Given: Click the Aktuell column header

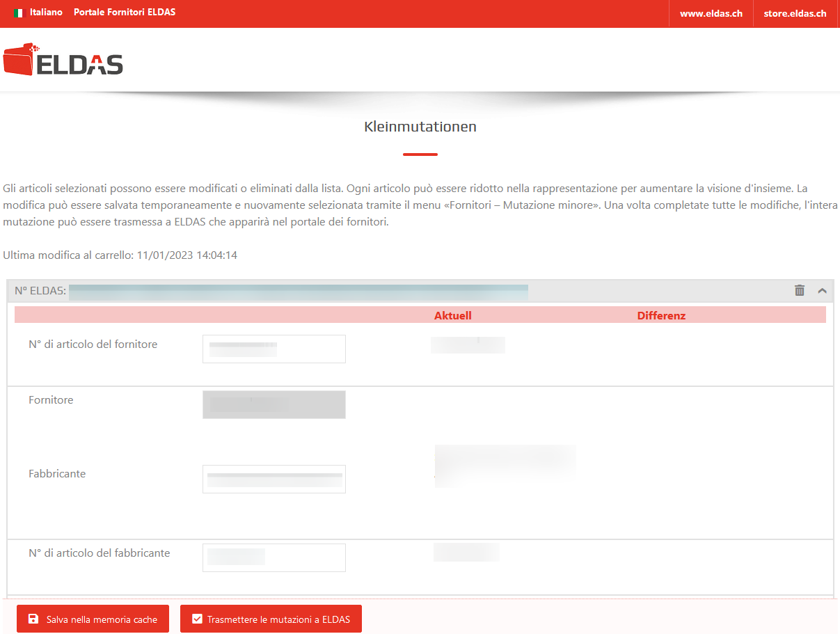Looking at the screenshot, I should click(x=452, y=315).
